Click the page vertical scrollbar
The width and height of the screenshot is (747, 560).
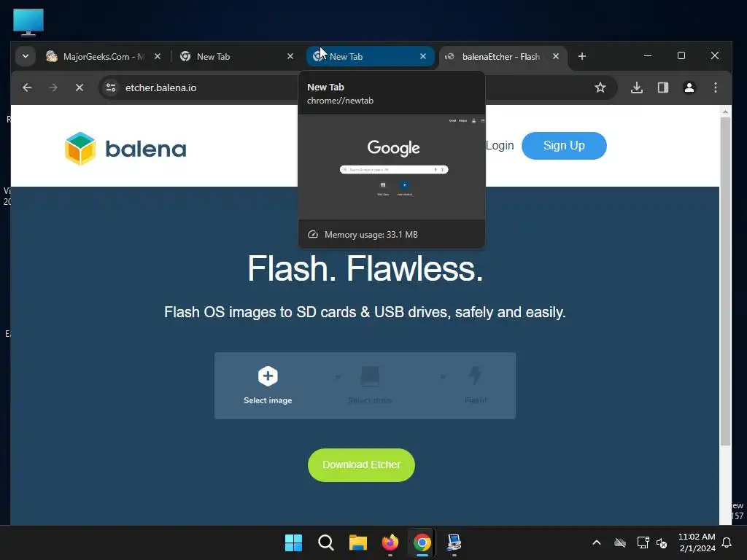click(725, 281)
